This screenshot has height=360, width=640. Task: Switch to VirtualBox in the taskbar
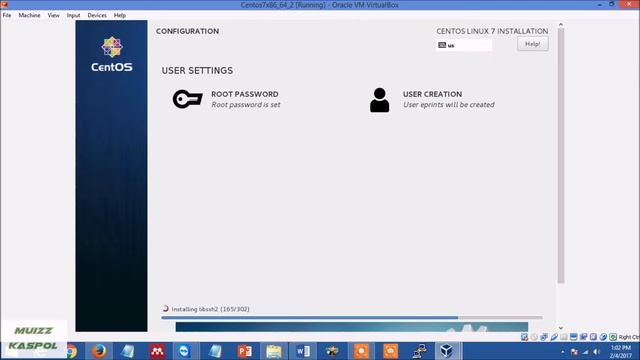click(446, 351)
